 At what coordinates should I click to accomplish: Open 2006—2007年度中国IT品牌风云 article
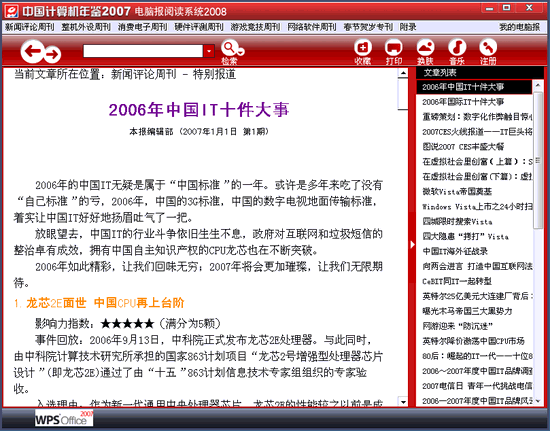click(x=477, y=401)
